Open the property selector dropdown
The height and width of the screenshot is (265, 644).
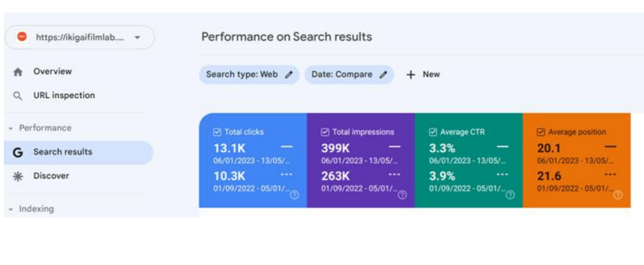136,38
